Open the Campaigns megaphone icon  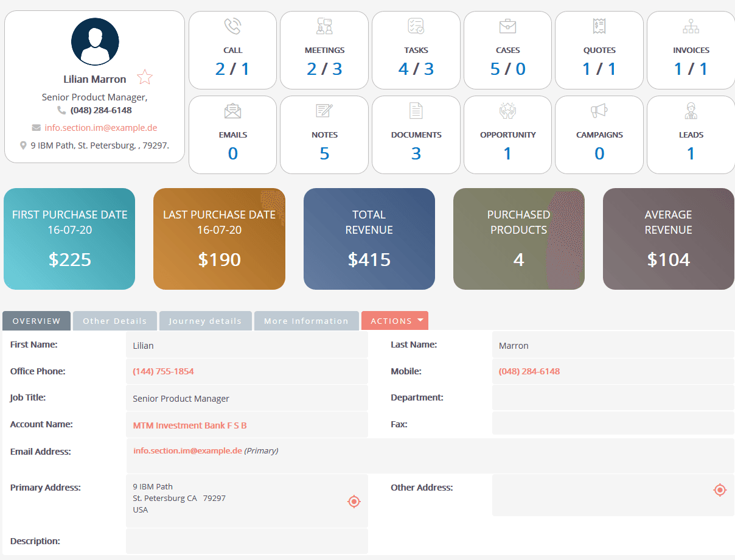599,111
